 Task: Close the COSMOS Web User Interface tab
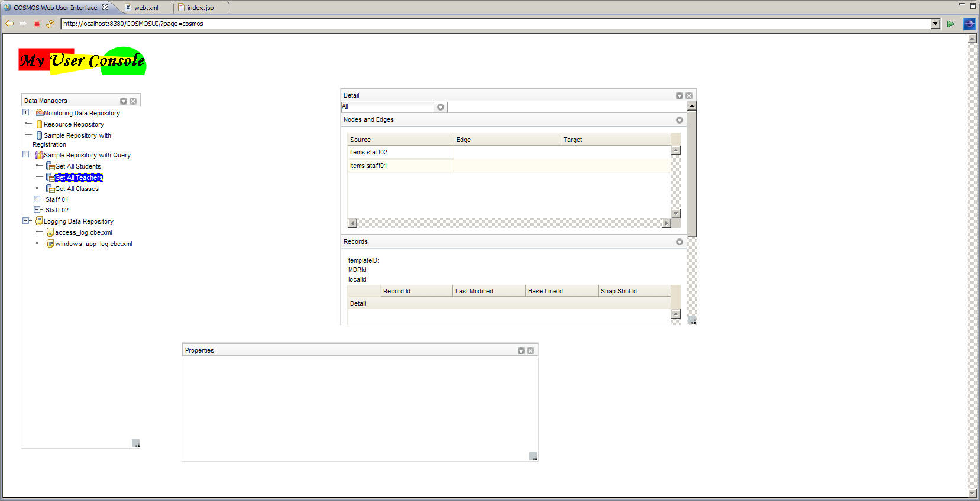coord(105,7)
